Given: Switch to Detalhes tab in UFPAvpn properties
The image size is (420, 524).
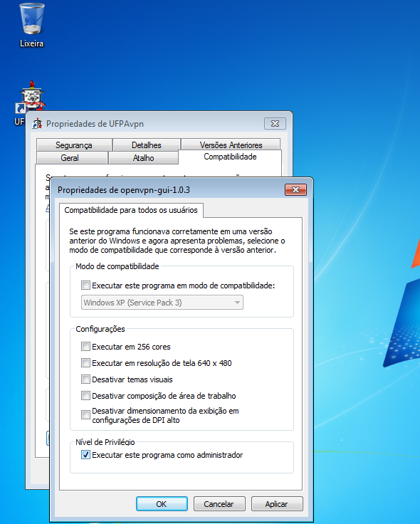Looking at the screenshot, I should click(147, 145).
